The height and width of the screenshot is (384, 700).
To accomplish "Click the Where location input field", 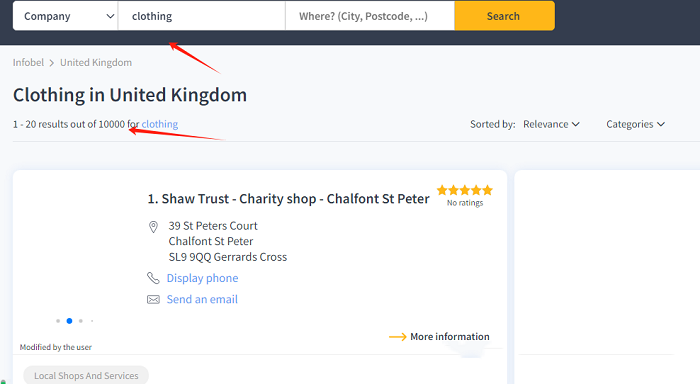I will [x=370, y=16].
